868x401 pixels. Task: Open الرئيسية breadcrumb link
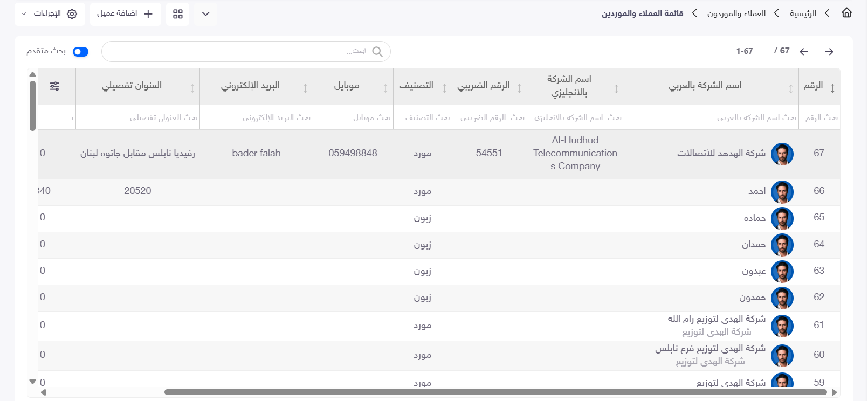click(x=803, y=13)
